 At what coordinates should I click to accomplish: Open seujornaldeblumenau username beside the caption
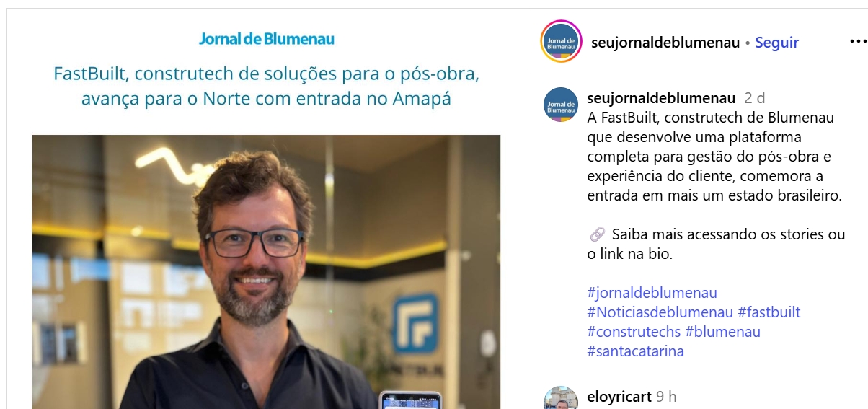click(661, 98)
